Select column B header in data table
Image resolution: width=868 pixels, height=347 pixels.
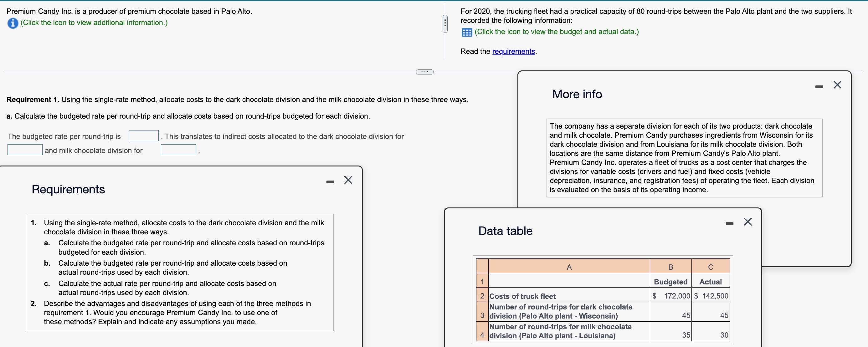point(670,267)
